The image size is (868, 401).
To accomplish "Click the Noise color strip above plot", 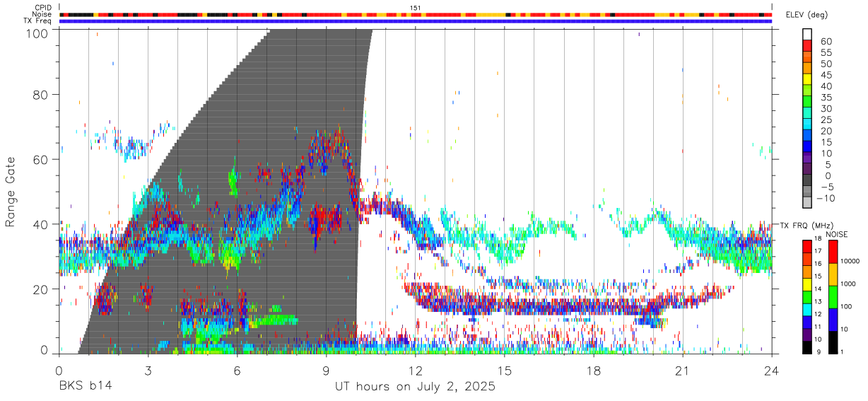I will pos(415,14).
